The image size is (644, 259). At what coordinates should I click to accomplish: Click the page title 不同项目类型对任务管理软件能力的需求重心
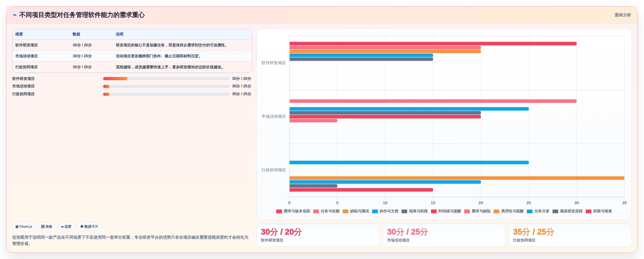click(82, 15)
